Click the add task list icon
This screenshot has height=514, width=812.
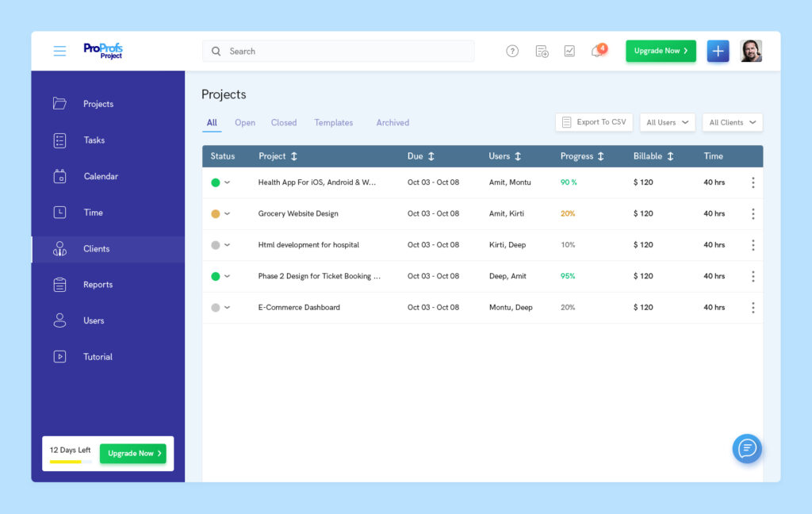pos(542,52)
